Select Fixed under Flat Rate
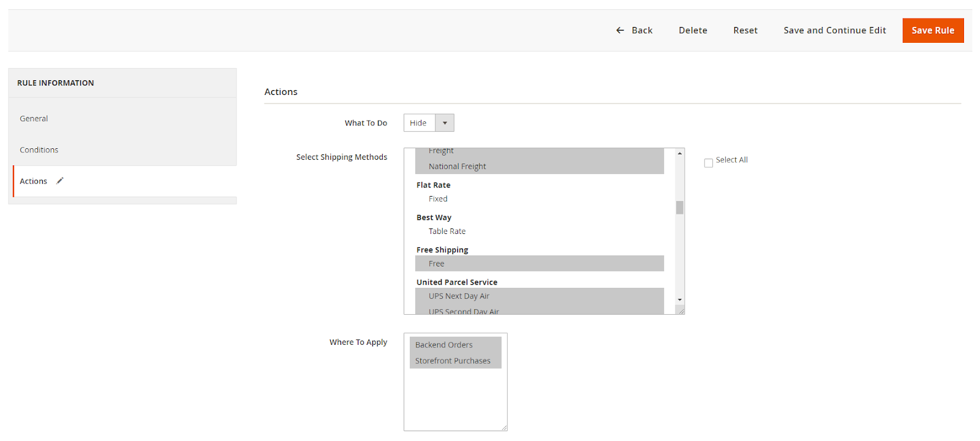The height and width of the screenshot is (441, 980). click(438, 199)
